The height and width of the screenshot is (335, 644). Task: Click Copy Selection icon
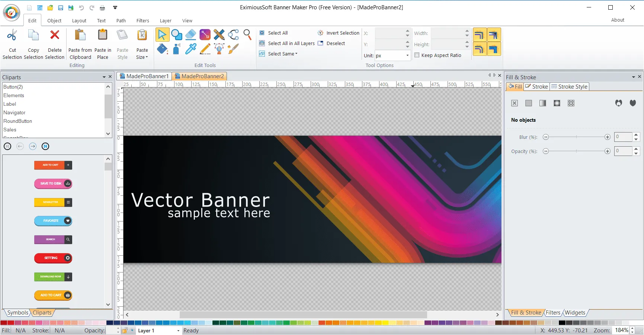point(33,35)
